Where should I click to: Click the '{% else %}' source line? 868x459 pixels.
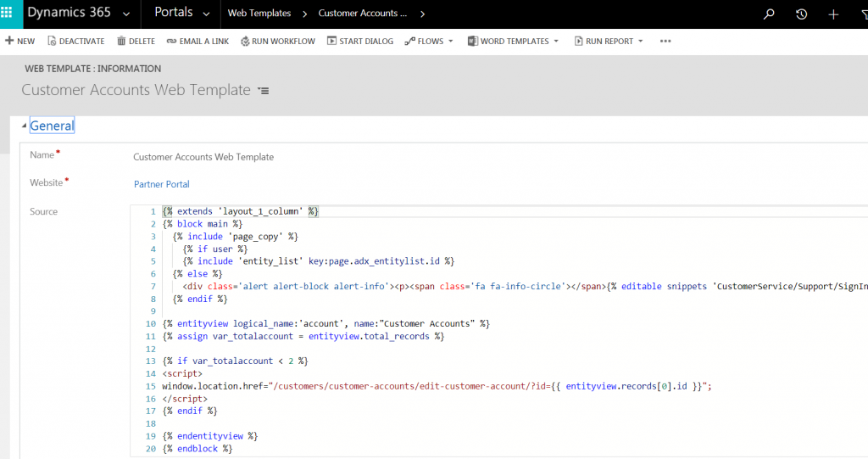tap(198, 274)
